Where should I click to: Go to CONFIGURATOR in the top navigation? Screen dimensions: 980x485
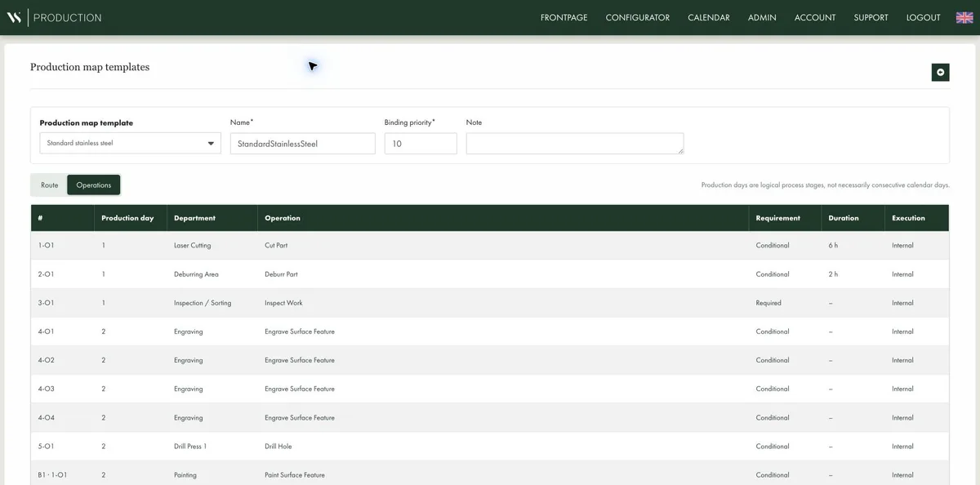(x=637, y=17)
